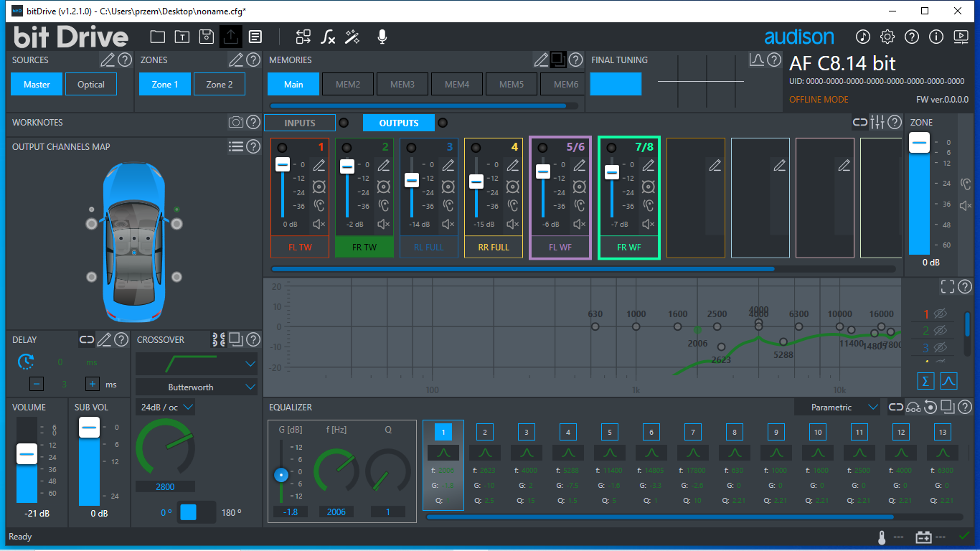Select the Optical source button

(x=91, y=85)
